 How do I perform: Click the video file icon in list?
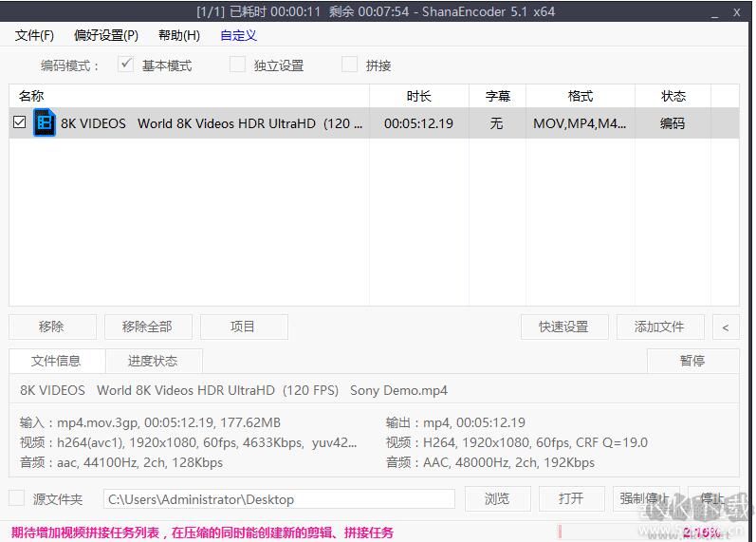45,122
